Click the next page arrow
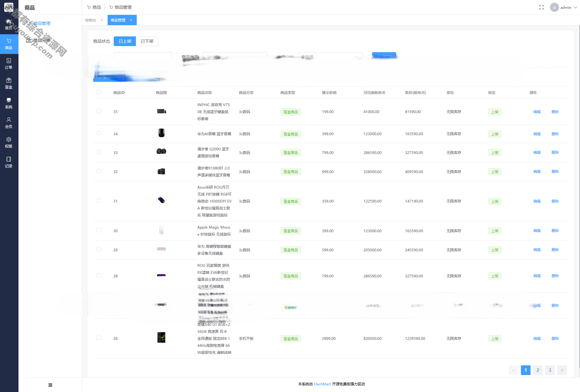The height and width of the screenshot is (392, 580). (x=562, y=370)
